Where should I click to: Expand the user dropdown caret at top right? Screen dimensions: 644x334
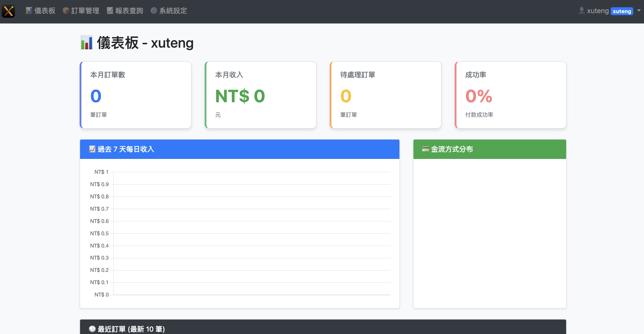639,11
